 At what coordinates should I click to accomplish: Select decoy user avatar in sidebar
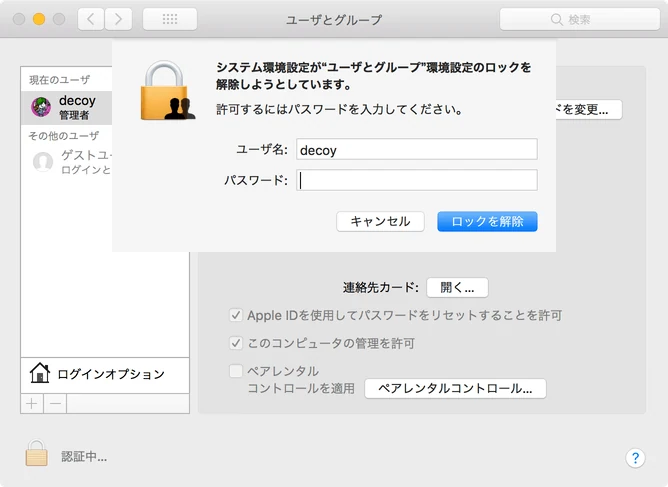(41, 107)
